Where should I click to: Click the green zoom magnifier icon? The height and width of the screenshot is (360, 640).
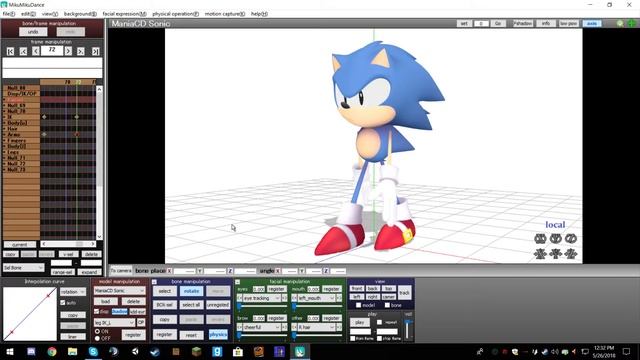[x=620, y=23]
